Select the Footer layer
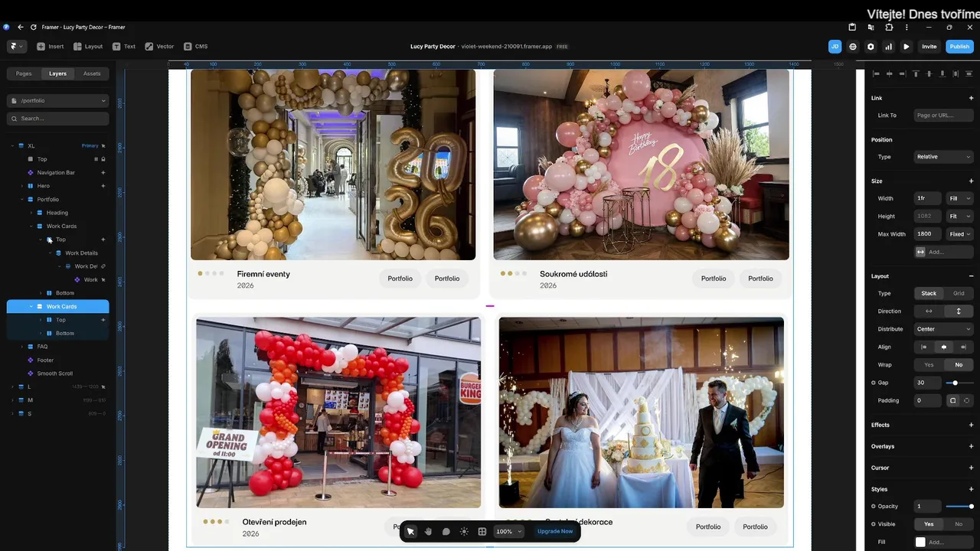This screenshot has width=980, height=551. (45, 360)
